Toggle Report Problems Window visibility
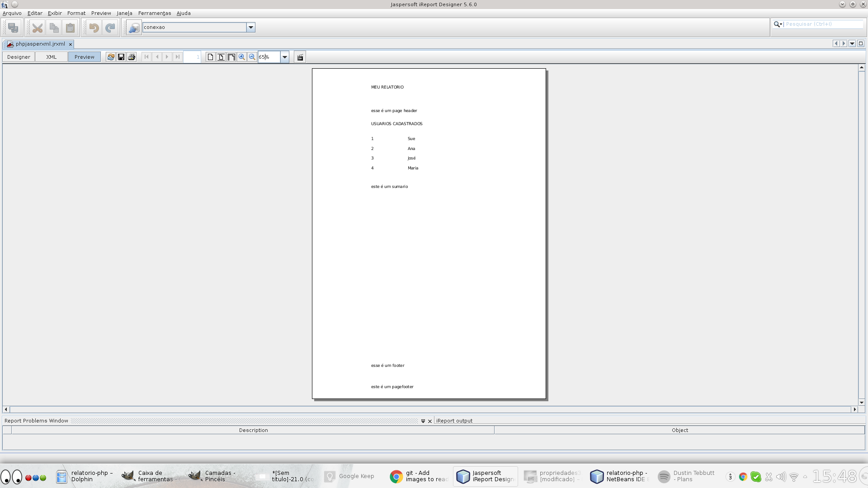Screen dimensions: 868x488 pos(423,421)
